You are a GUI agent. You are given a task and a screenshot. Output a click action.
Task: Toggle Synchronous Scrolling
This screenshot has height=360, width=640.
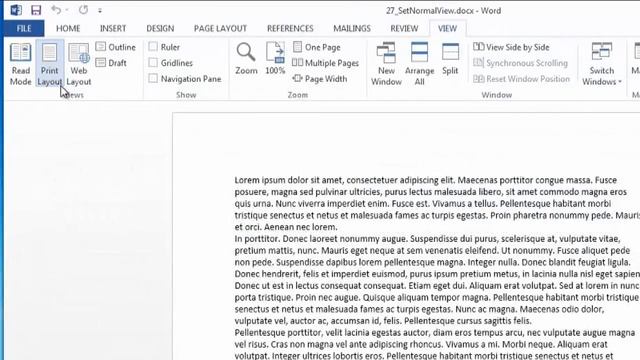pos(520,63)
